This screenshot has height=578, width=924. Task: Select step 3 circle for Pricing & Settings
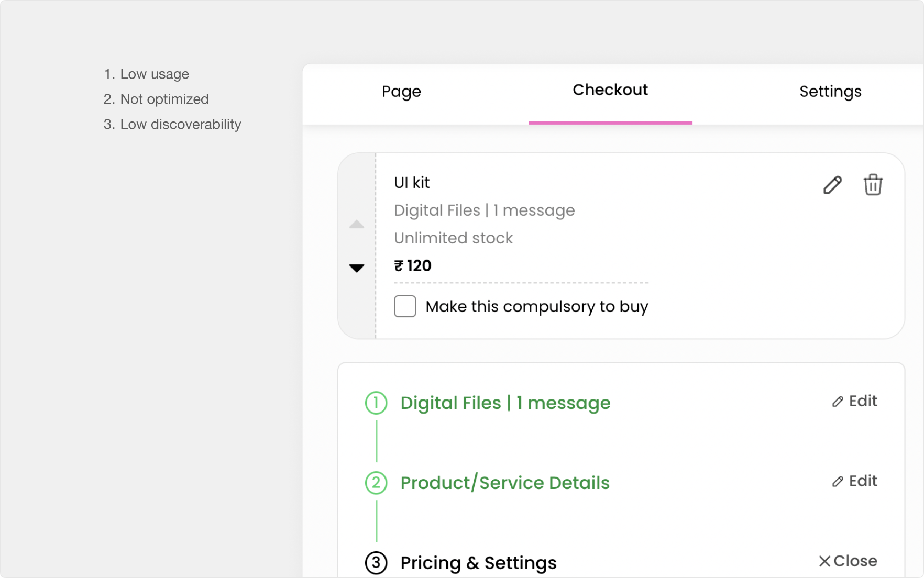[376, 563]
